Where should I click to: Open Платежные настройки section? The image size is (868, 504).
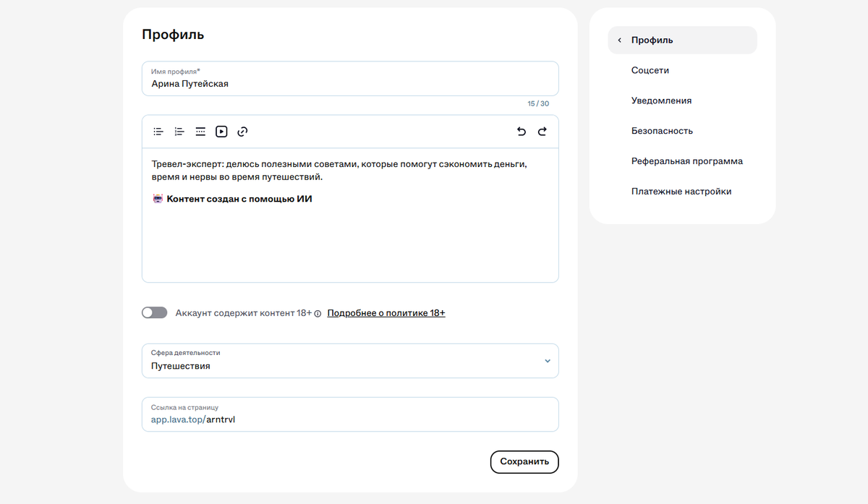682,192
